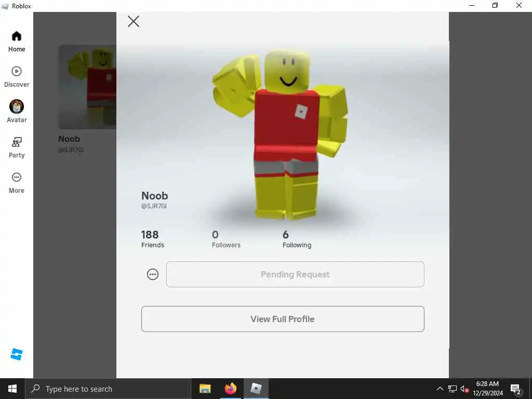Open the More menu in sidebar

[x=16, y=183]
